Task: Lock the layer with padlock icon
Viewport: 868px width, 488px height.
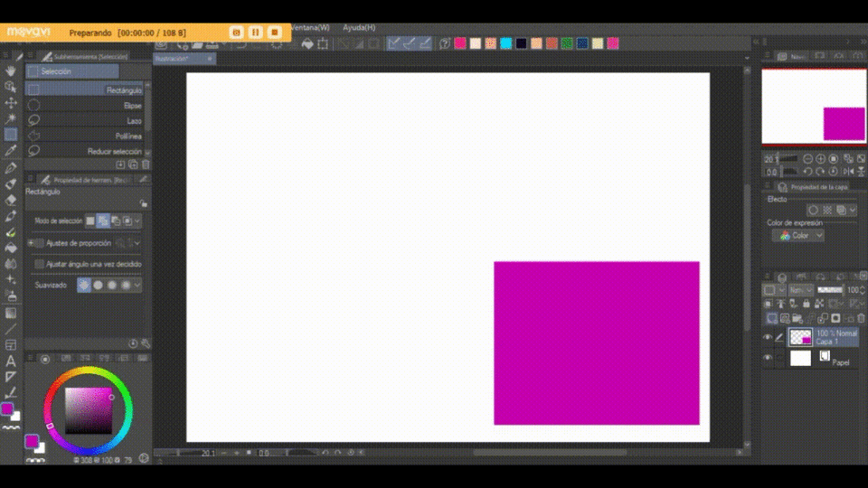Action: [806, 304]
